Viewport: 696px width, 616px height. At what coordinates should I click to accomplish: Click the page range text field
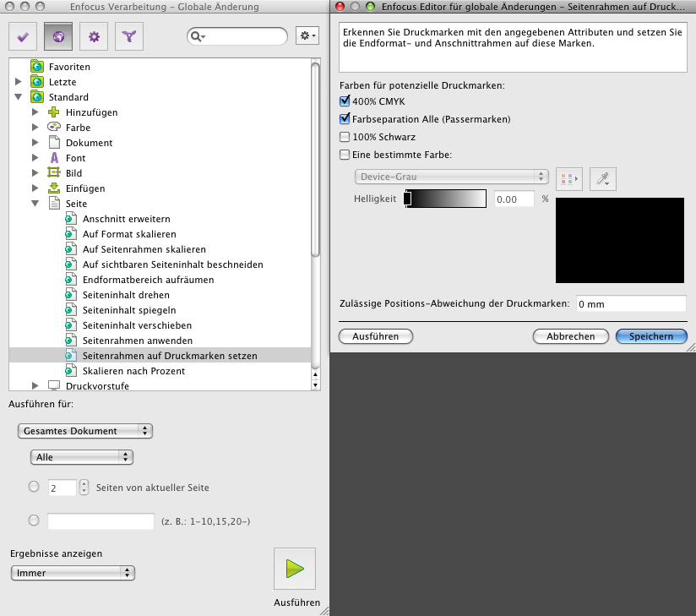click(x=101, y=521)
